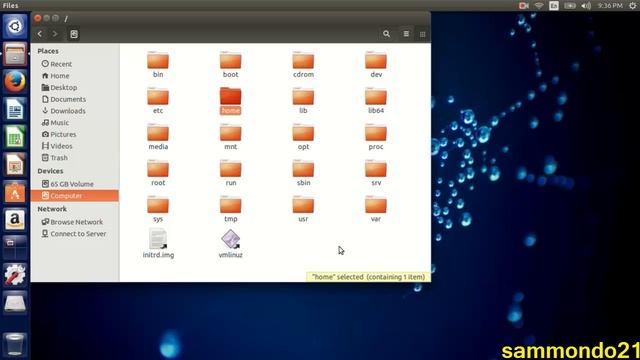Select Computer in Devices list
The height and width of the screenshot is (360, 640).
[75, 196]
